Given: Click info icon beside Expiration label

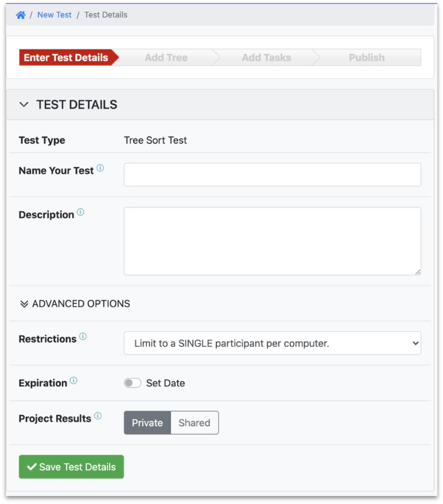Looking at the screenshot, I should 74,380.
